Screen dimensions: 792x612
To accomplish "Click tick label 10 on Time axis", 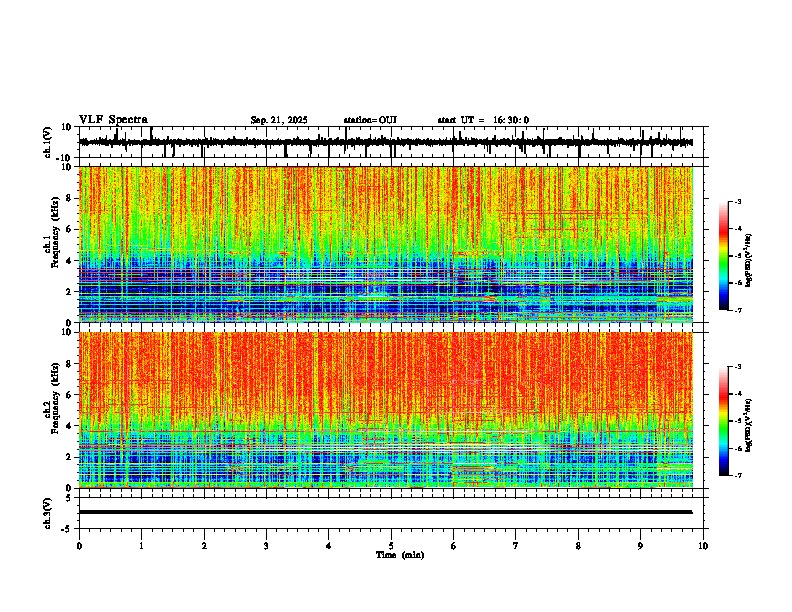I will click(x=703, y=546).
